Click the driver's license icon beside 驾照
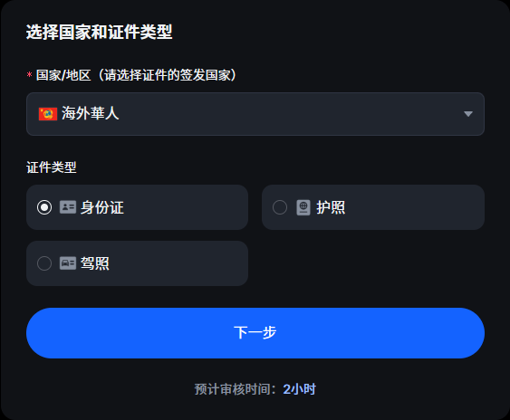The width and height of the screenshot is (510, 420). click(68, 263)
